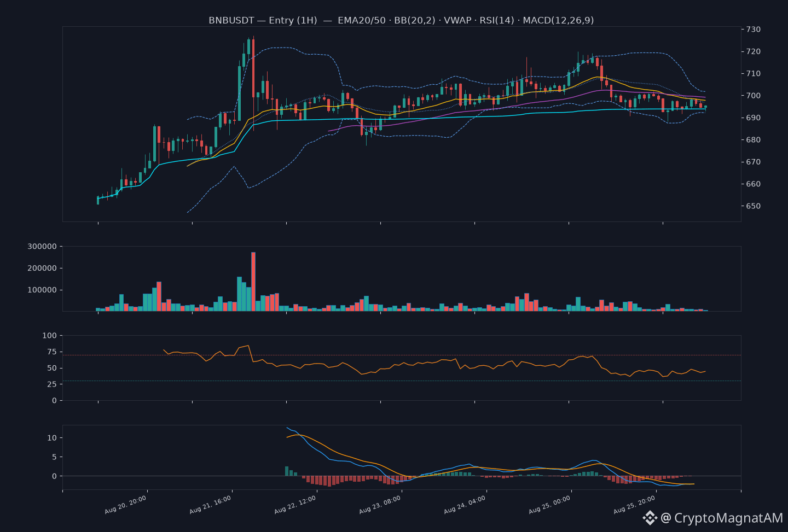Screen dimensions: 788x532
Task: Select the Aug 21, 16:00 date label
Action: (x=211, y=505)
